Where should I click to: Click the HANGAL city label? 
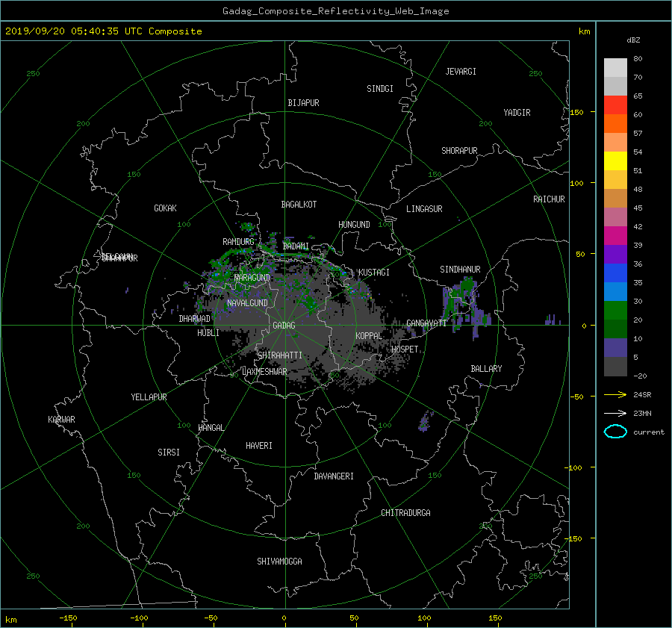(211, 428)
